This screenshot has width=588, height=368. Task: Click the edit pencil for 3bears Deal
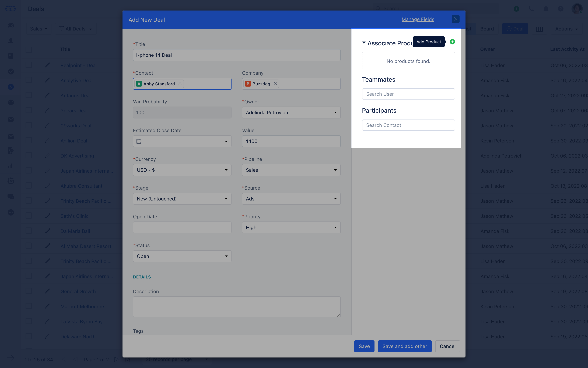tap(48, 110)
